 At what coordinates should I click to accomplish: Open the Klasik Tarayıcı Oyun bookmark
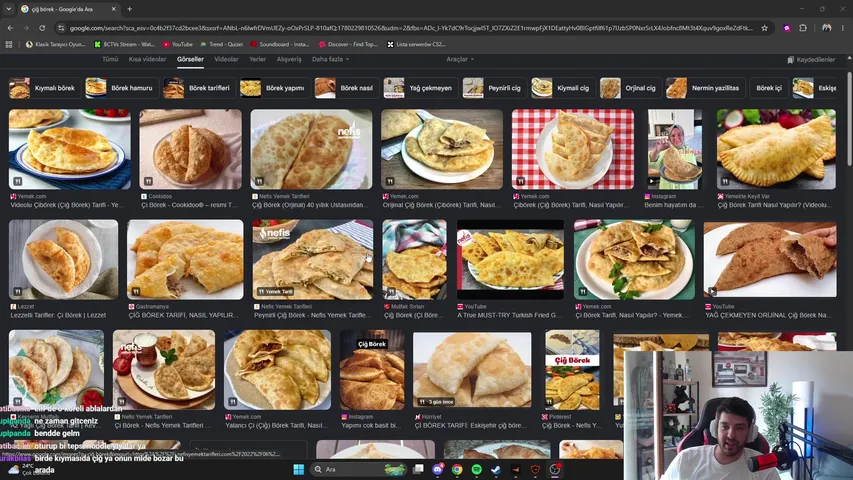pyautogui.click(x=55, y=45)
